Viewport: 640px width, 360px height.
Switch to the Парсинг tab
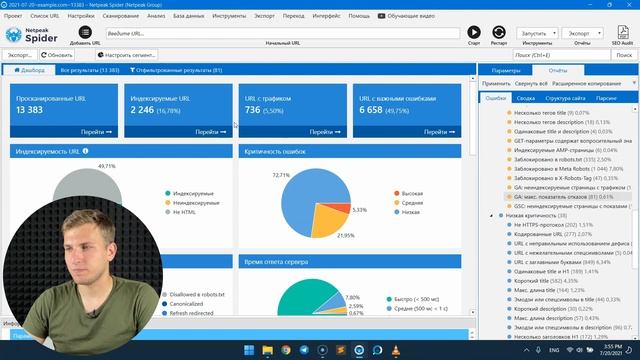[x=606, y=98]
